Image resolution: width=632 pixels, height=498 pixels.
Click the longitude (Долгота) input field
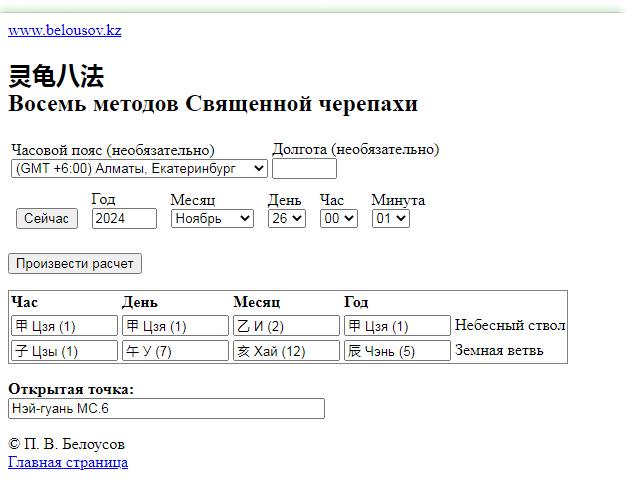304,169
